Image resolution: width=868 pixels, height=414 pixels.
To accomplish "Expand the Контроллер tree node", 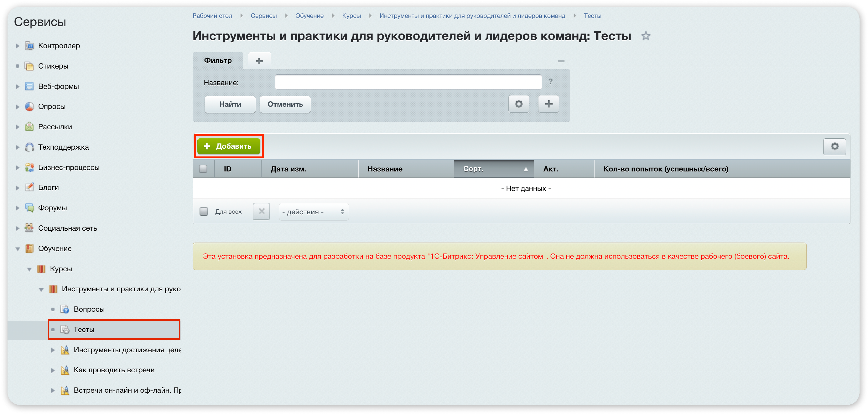I will (18, 46).
